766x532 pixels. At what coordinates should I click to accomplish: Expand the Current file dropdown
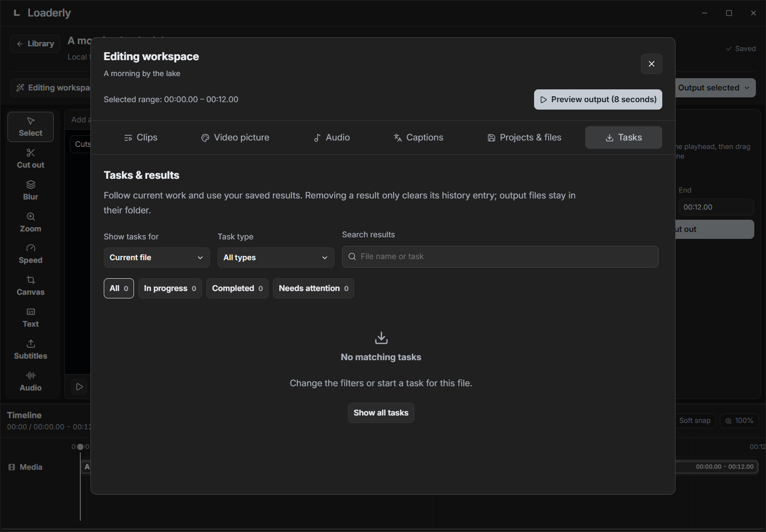(x=156, y=257)
